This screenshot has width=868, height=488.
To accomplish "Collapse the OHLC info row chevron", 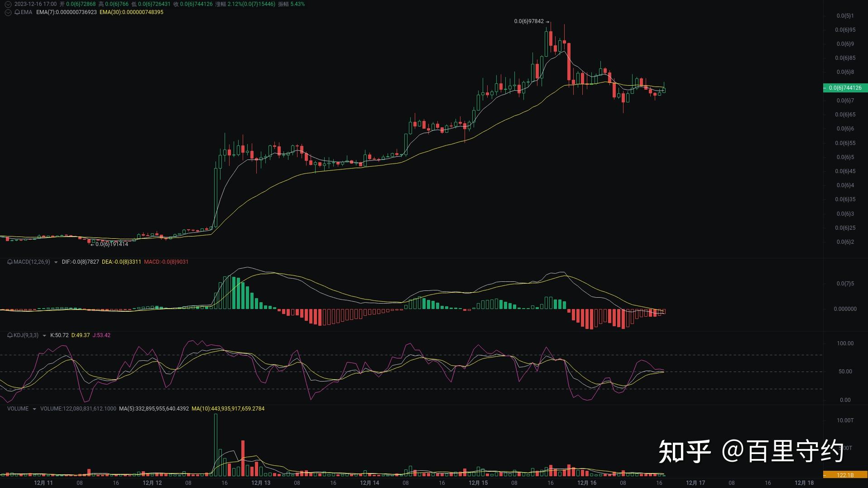I will coord(8,4).
